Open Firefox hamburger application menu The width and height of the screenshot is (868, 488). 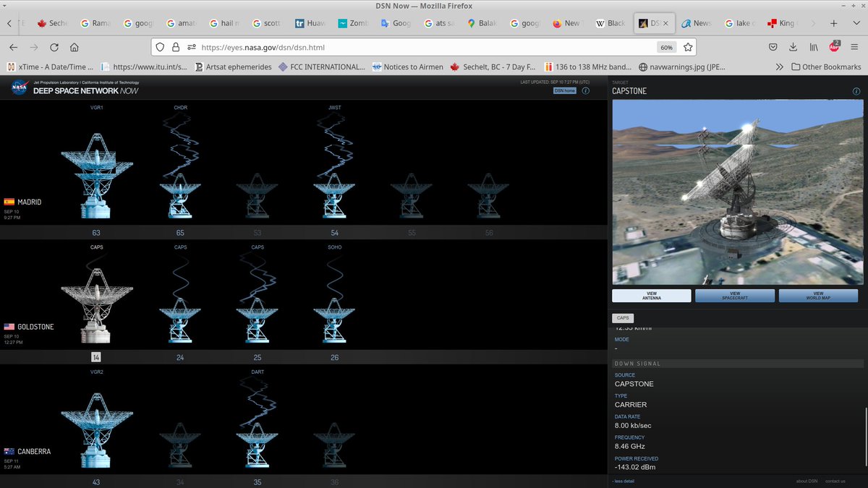[x=854, y=47]
